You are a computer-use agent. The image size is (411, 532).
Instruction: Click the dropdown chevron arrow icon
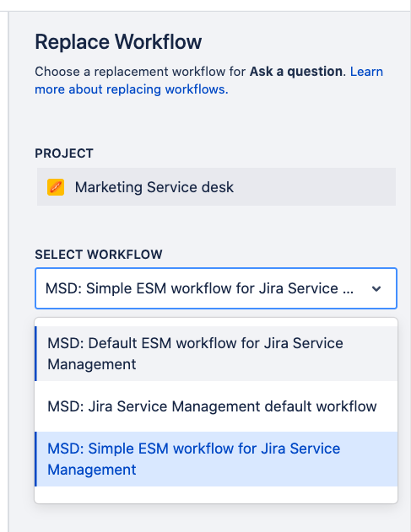(376, 288)
